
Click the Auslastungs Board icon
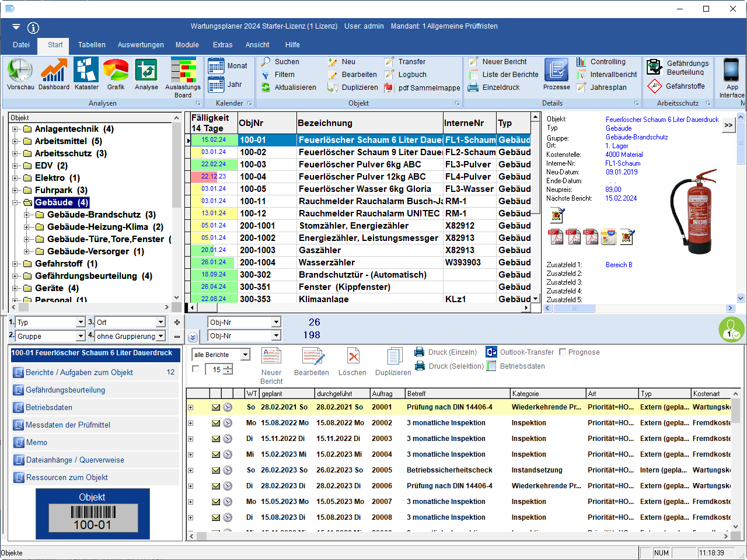pyautogui.click(x=183, y=71)
